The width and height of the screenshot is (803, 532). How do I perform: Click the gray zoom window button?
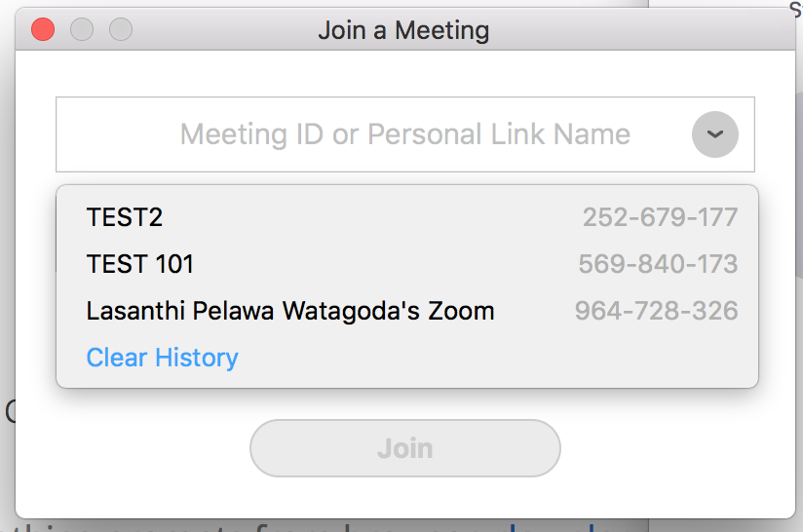pyautogui.click(x=121, y=29)
